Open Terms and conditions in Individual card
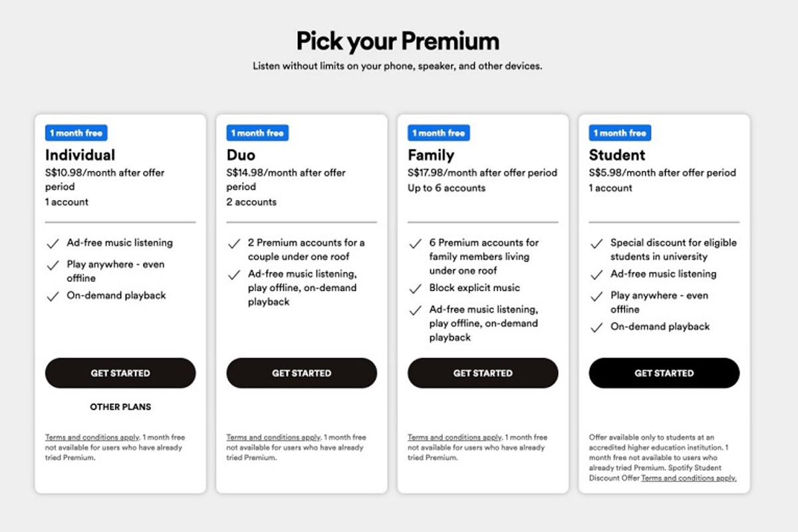Screen dimensions: 798x532 [x=92, y=438]
